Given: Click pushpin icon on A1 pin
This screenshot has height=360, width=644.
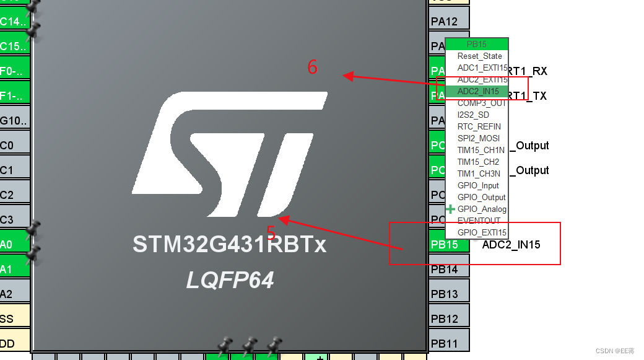Looking at the screenshot, I should [33, 255].
